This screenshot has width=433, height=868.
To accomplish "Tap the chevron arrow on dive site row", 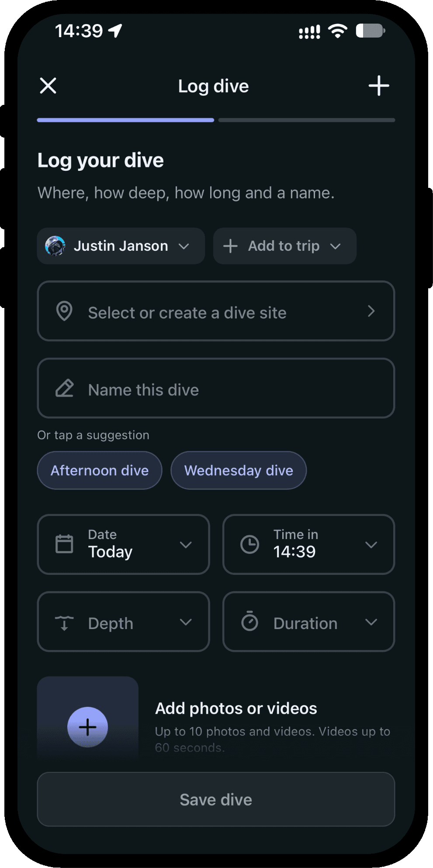I will click(371, 311).
